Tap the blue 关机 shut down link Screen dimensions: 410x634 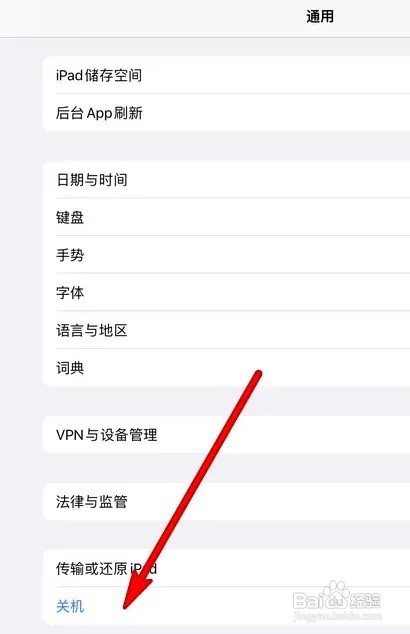click(70, 606)
